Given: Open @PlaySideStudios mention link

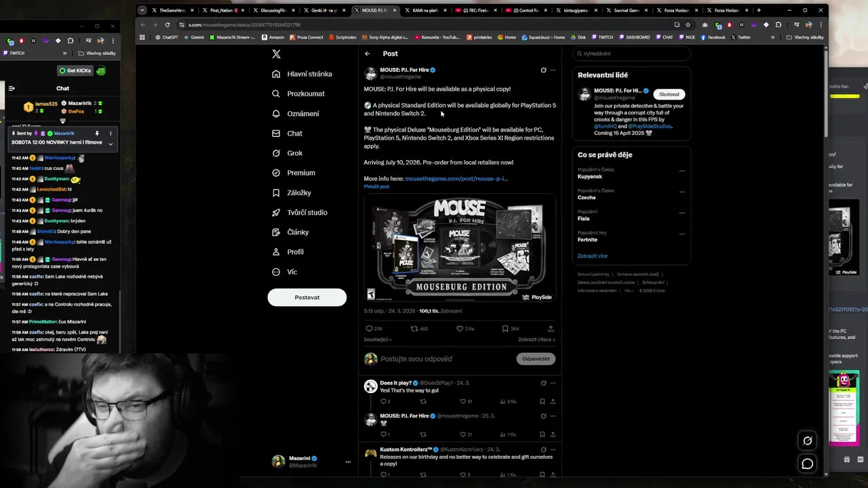Looking at the screenshot, I should (650, 126).
